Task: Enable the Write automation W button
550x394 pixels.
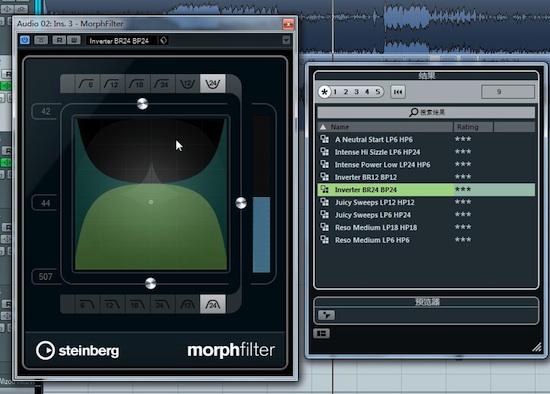Action: (74, 40)
